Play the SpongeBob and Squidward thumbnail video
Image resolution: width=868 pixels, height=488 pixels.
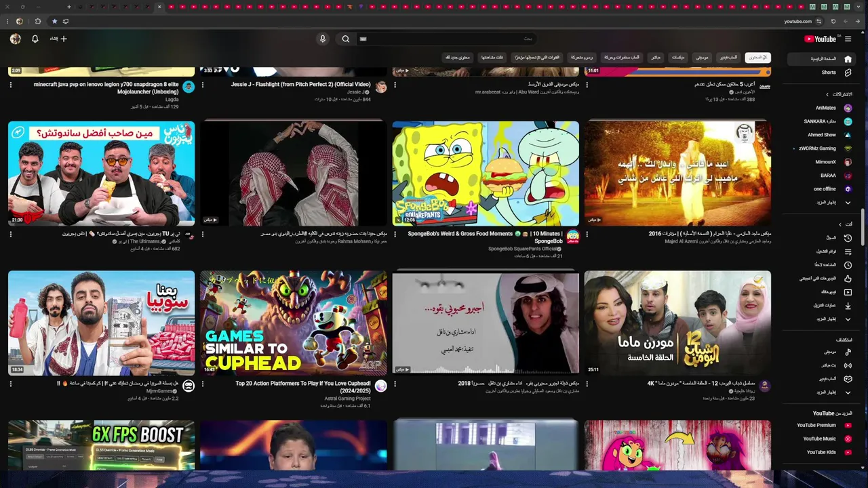coord(486,174)
